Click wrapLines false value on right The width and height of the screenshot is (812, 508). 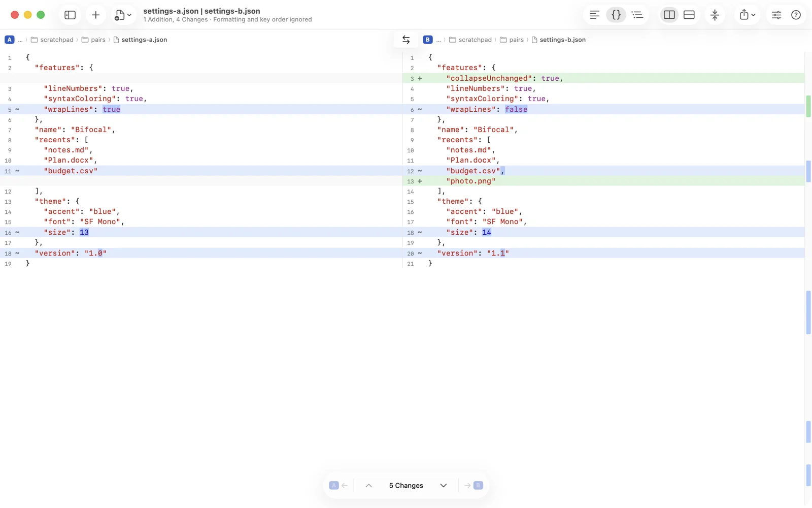click(x=516, y=109)
